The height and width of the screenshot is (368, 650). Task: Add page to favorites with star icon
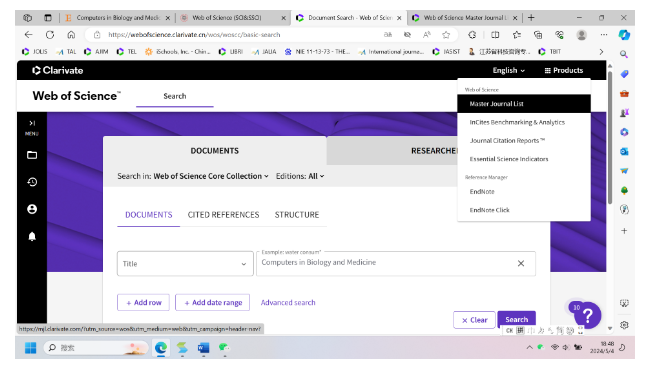click(446, 35)
